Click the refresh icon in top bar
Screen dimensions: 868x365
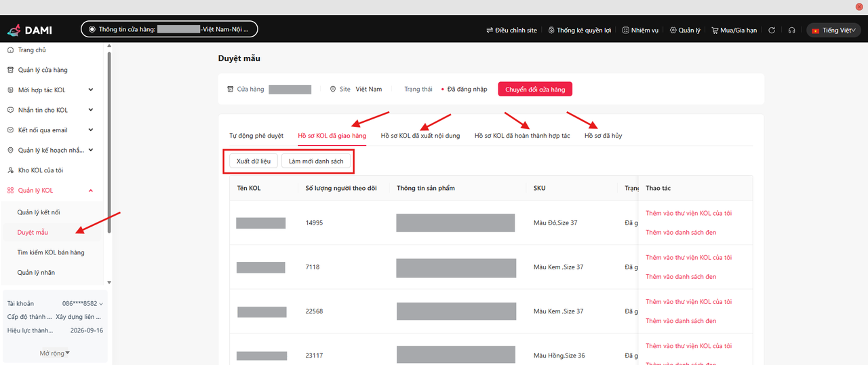coord(772,30)
